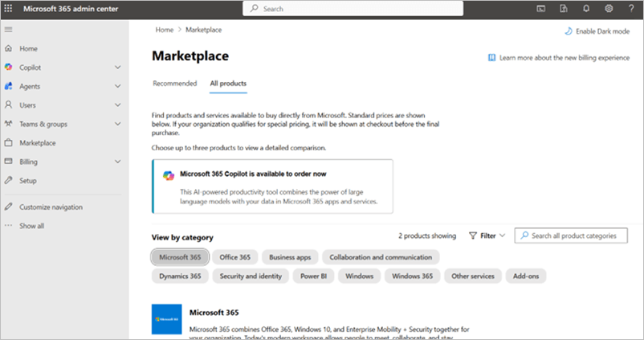644x340 pixels.
Task: Open the app launcher waffle icon
Action: point(8,8)
